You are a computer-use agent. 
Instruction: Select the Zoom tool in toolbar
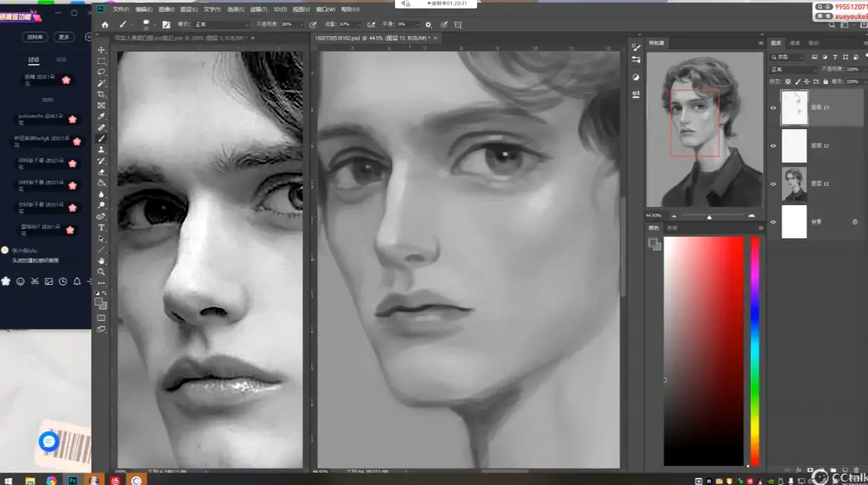tap(102, 272)
